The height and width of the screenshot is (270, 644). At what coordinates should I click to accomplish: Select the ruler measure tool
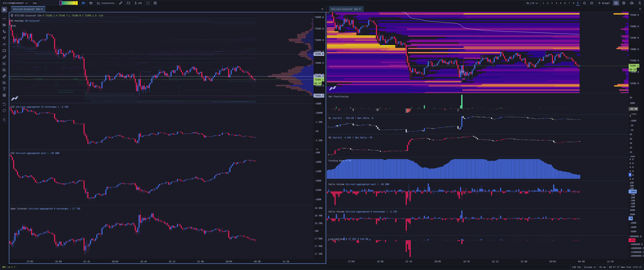click(4, 76)
